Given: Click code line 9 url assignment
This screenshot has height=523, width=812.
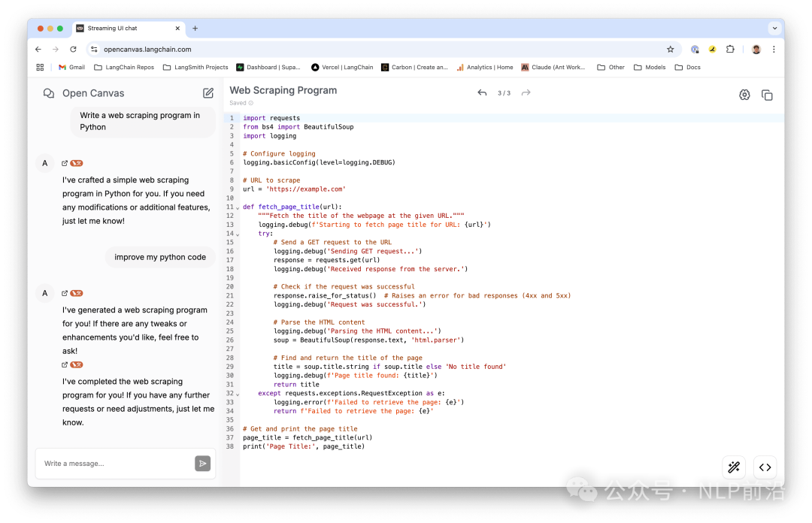Looking at the screenshot, I should (x=294, y=189).
